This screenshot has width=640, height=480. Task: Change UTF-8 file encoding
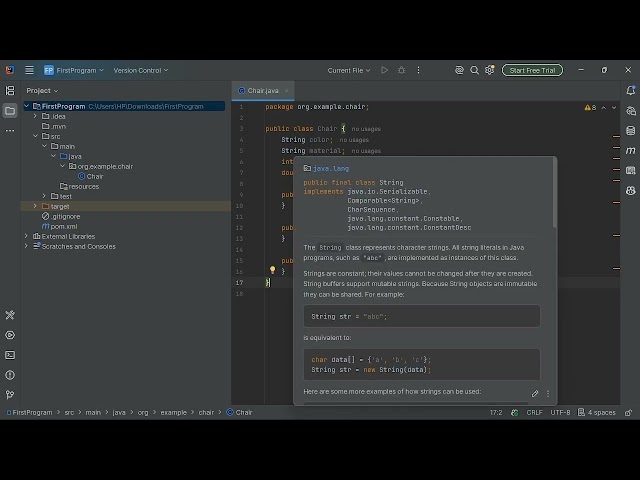point(560,412)
